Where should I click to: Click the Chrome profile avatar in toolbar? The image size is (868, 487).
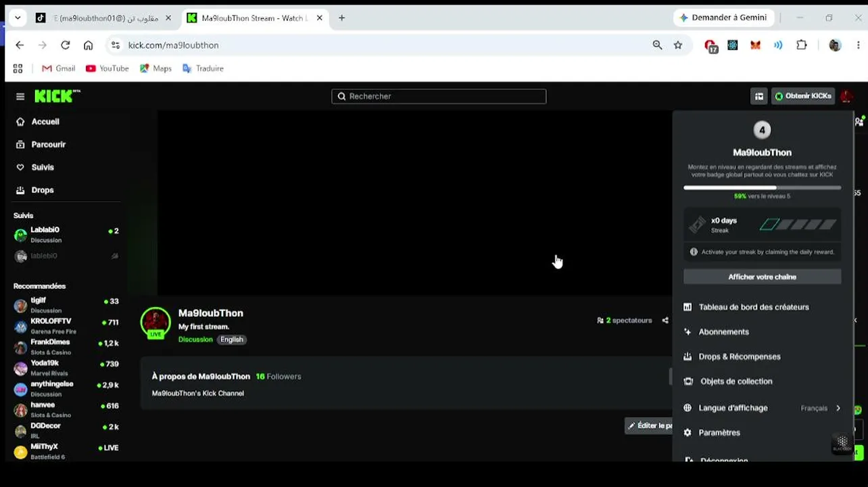pos(835,45)
